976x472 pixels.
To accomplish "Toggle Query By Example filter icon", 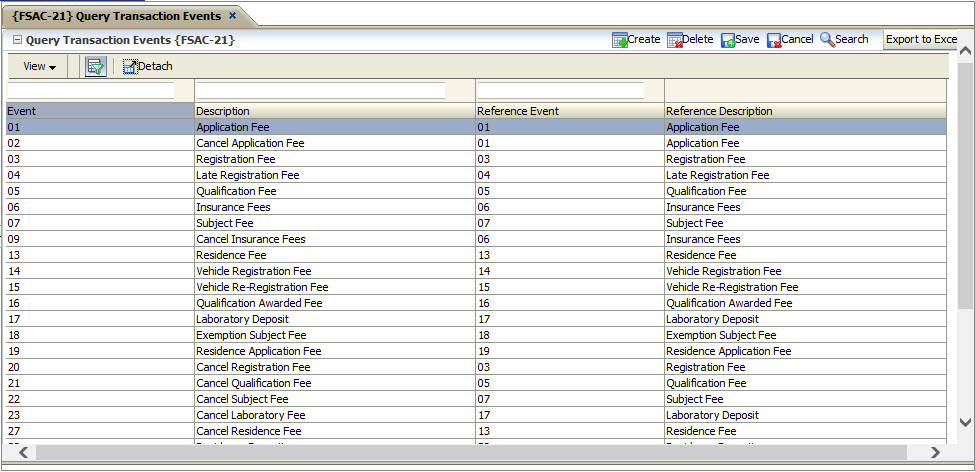I will (96, 67).
